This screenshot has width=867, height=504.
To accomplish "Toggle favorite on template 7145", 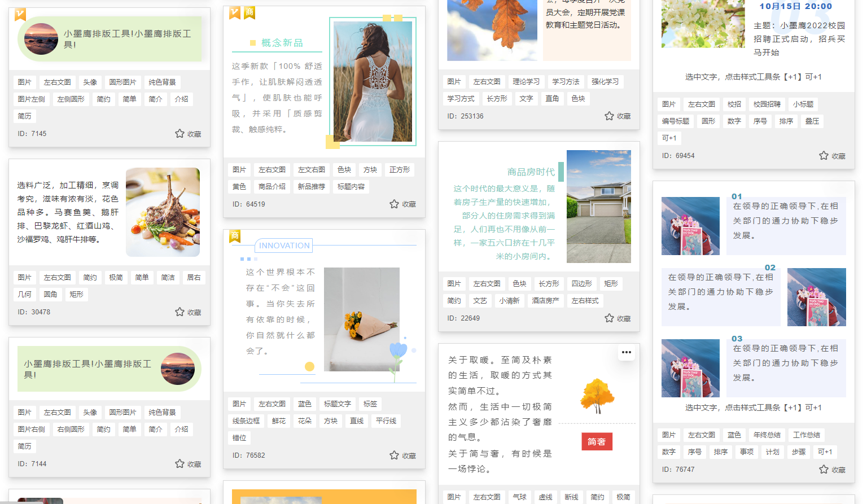I will 179,134.
